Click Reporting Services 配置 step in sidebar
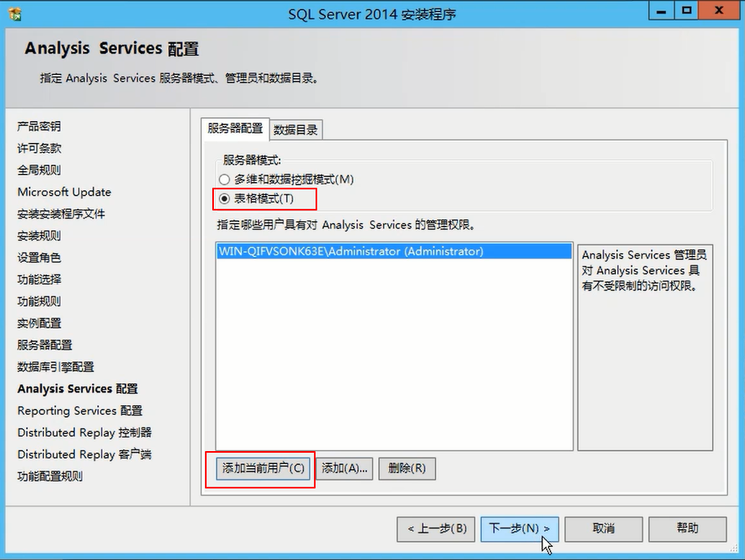This screenshot has height=560, width=745. (80, 410)
